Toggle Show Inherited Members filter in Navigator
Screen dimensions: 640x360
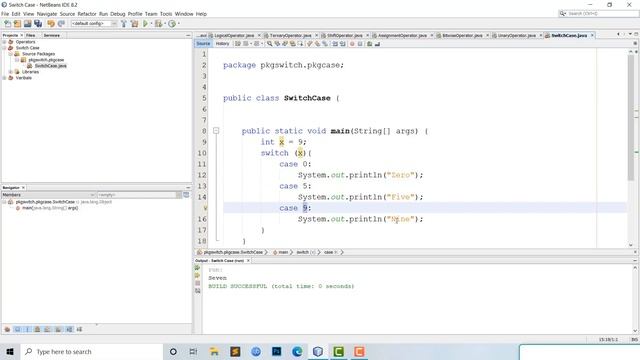tap(7, 329)
